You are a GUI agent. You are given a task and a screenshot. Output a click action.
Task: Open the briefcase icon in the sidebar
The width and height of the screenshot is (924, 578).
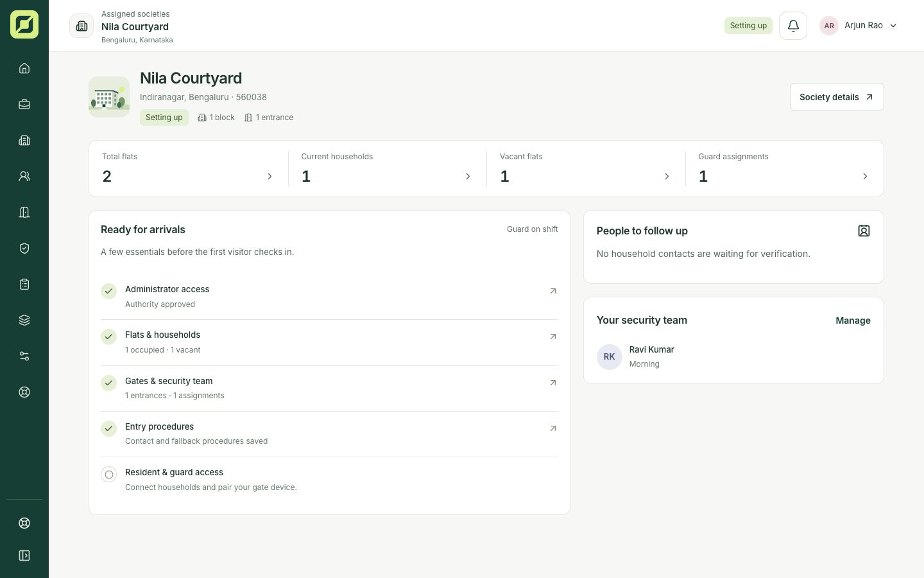click(x=24, y=104)
